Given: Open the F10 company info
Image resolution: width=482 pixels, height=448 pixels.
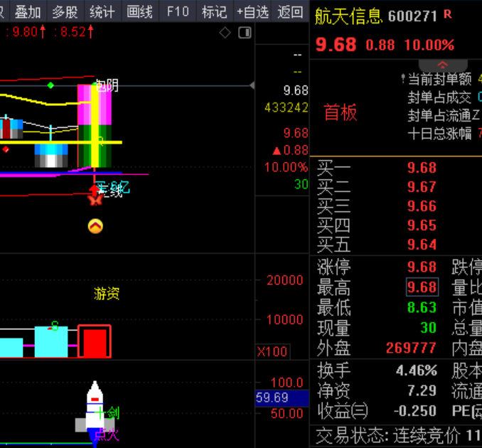Looking at the screenshot, I should coord(178,12).
